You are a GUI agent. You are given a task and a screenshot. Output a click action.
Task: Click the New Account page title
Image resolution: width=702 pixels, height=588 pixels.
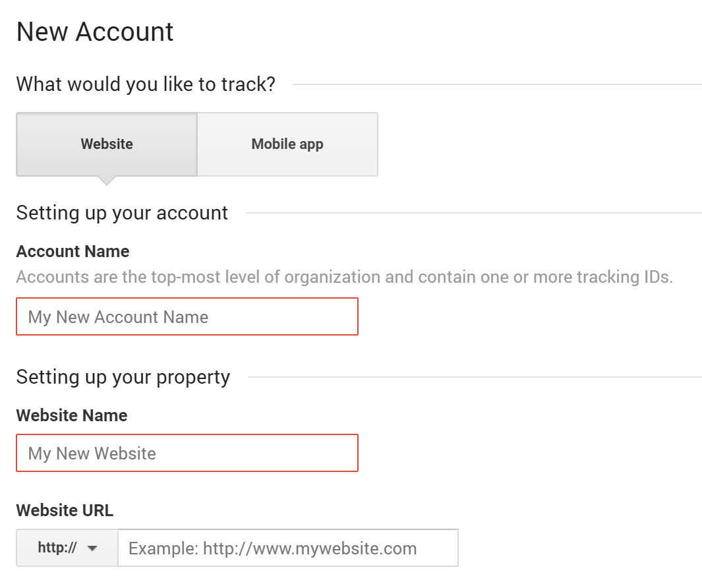(95, 32)
